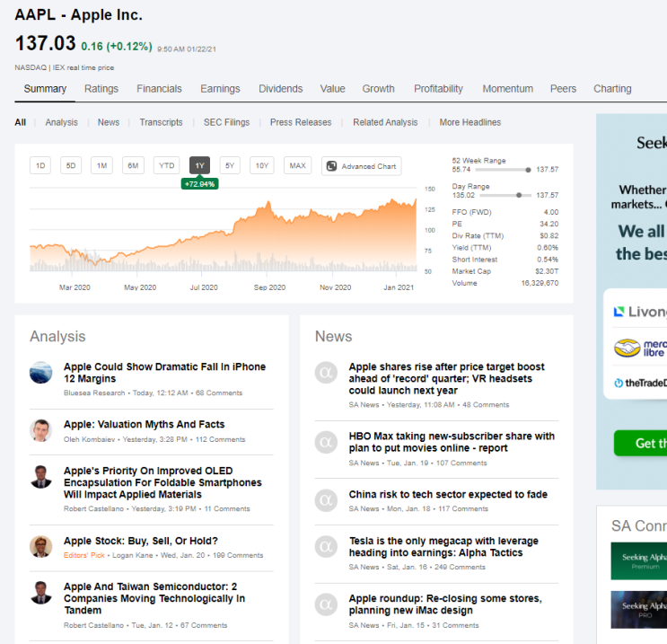Show Press Releases headlines
This screenshot has height=644, width=667.
pyautogui.click(x=301, y=122)
